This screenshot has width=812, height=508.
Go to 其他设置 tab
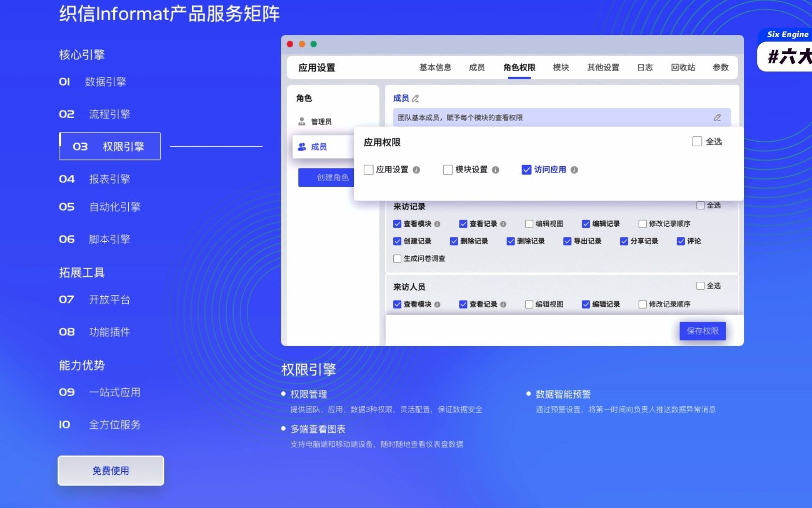(603, 68)
